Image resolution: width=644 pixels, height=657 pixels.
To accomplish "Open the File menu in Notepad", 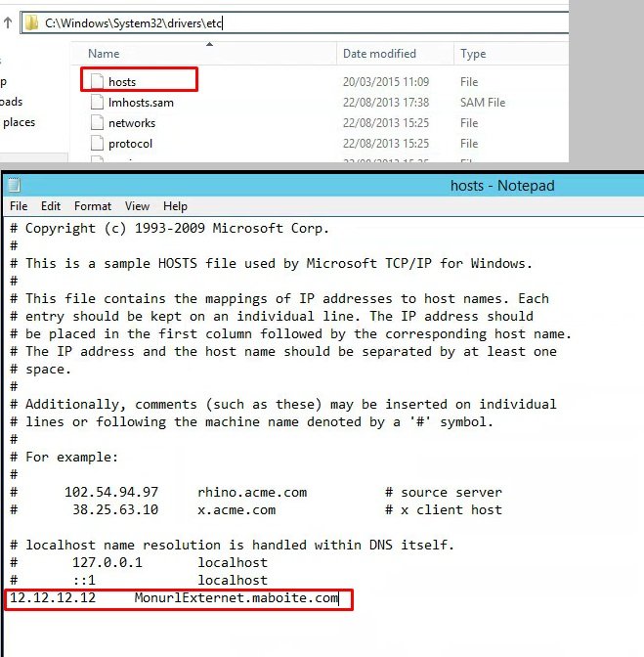I will tap(19, 206).
